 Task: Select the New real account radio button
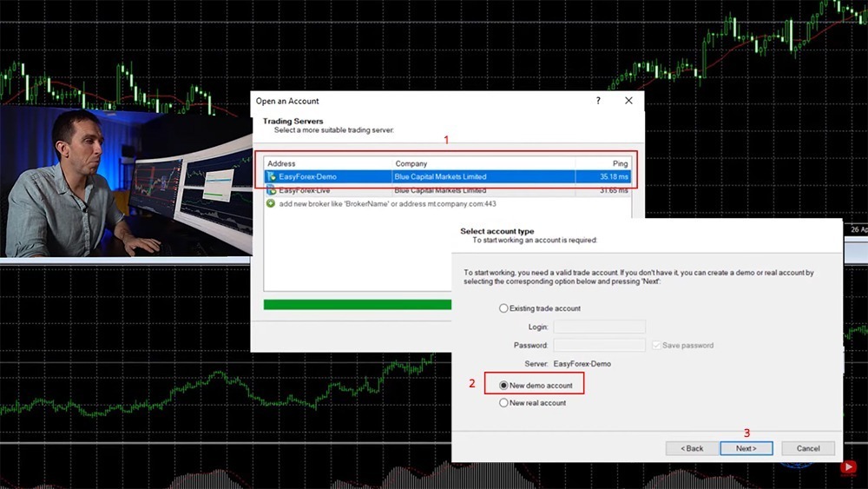(x=503, y=403)
